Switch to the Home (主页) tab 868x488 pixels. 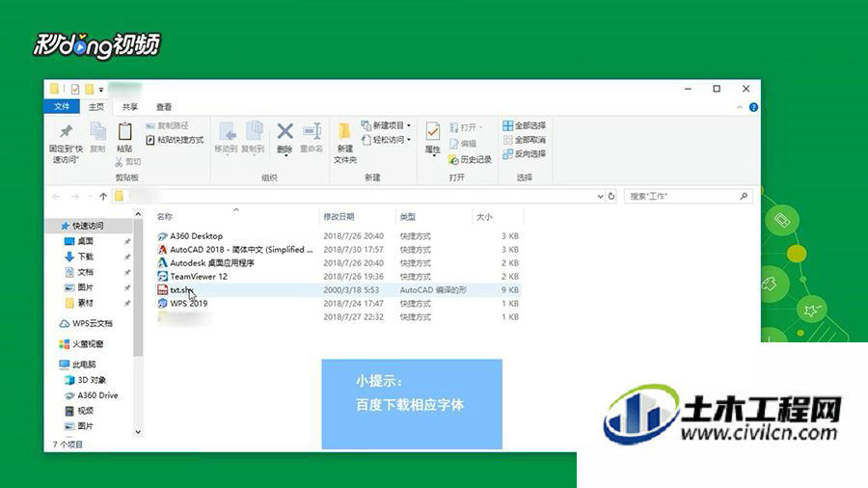[96, 107]
